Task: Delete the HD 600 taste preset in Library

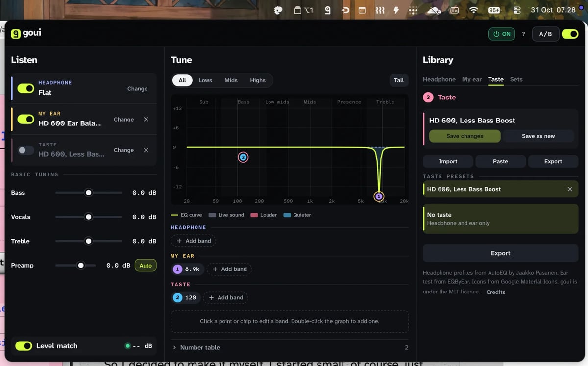Action: pyautogui.click(x=570, y=189)
